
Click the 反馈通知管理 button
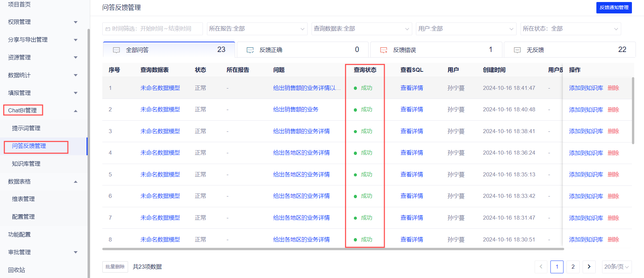[x=614, y=8]
